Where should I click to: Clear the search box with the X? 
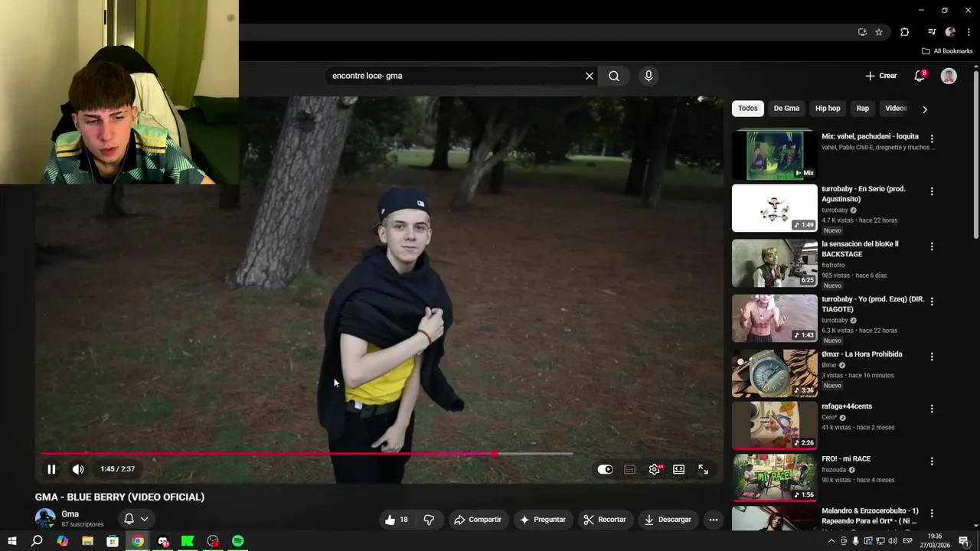coord(590,76)
